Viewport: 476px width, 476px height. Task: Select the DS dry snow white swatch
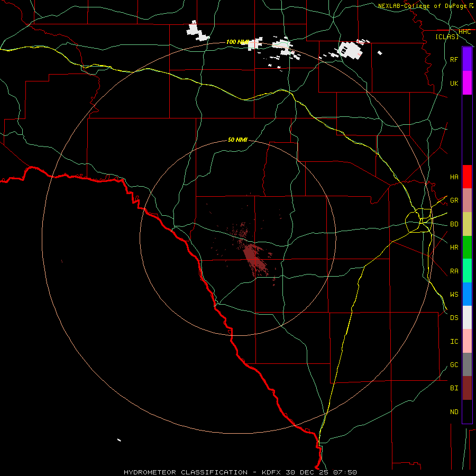[467, 317]
